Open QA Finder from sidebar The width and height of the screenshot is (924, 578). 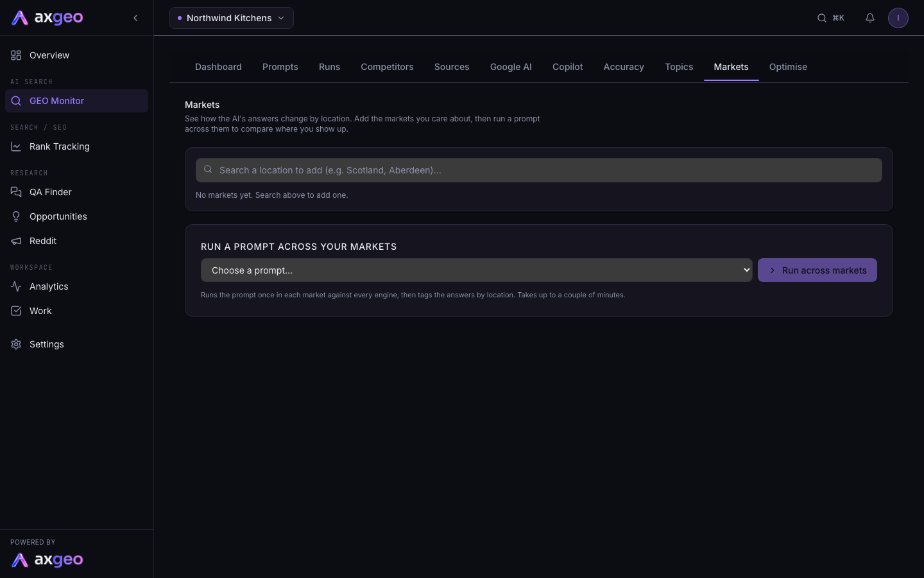76,192
